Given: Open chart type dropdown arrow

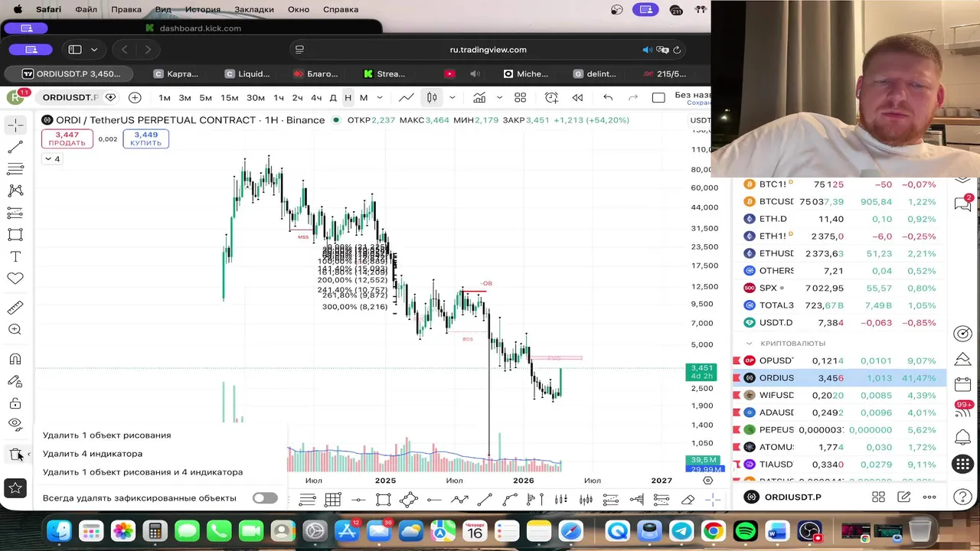Looking at the screenshot, I should pyautogui.click(x=452, y=97).
